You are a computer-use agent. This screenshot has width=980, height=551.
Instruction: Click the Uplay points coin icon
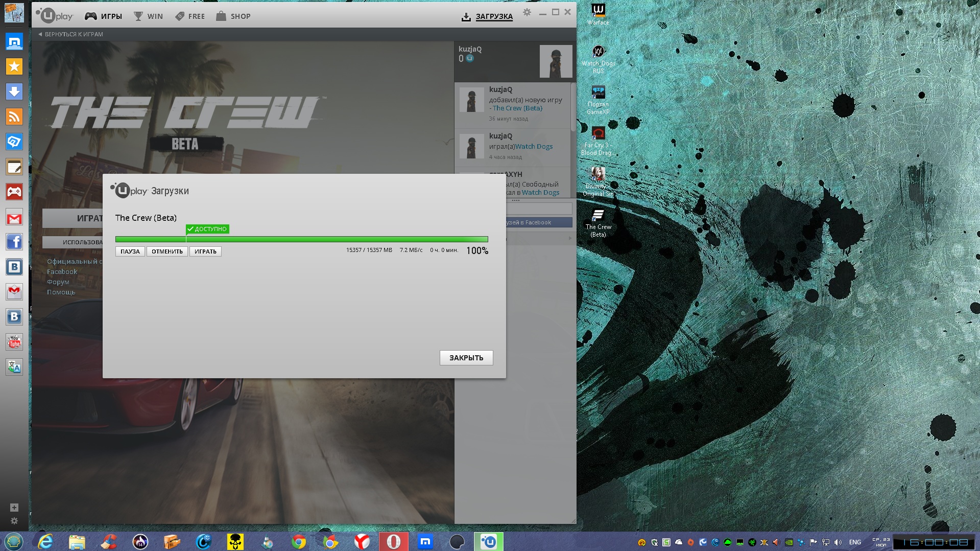470,58
